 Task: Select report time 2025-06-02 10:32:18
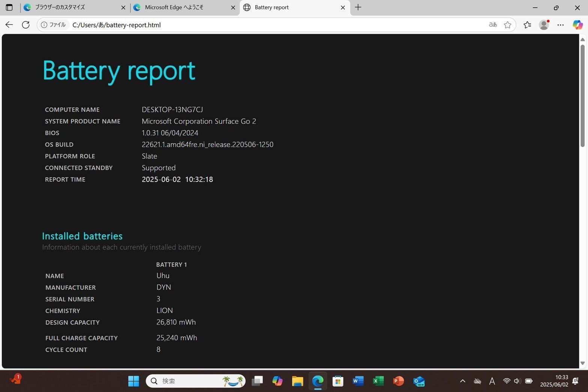177,179
